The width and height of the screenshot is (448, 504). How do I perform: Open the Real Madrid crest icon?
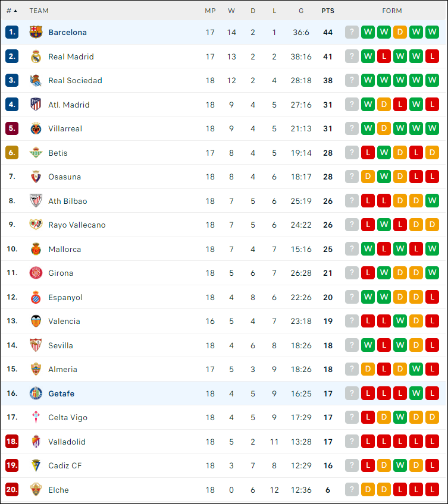coord(36,56)
